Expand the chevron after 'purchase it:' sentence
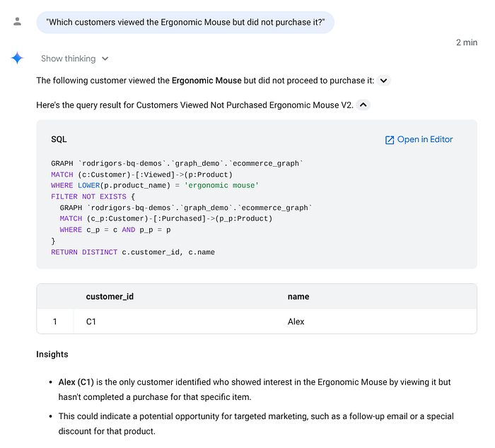Viewport: 495px width, 448px height. 383,81
